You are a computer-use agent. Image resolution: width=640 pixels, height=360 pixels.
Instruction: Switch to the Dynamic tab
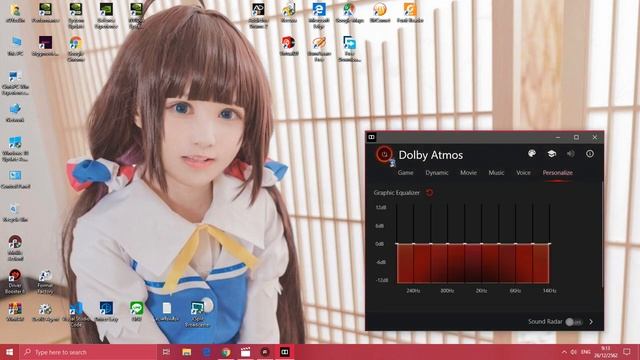point(437,173)
